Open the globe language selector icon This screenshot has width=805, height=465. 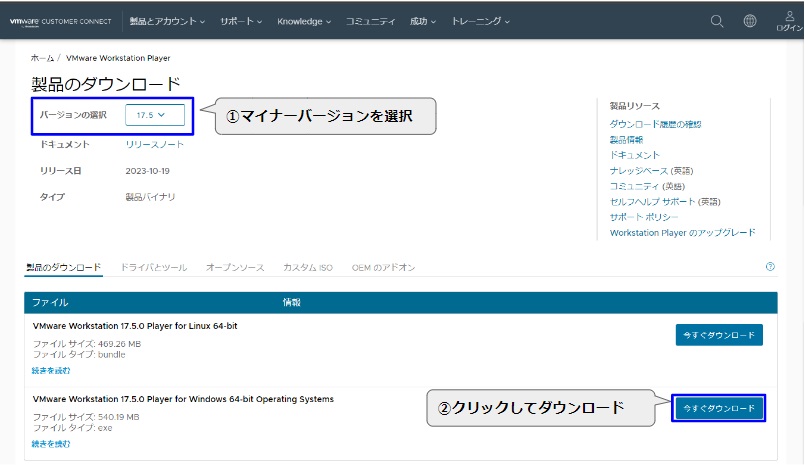(x=750, y=21)
